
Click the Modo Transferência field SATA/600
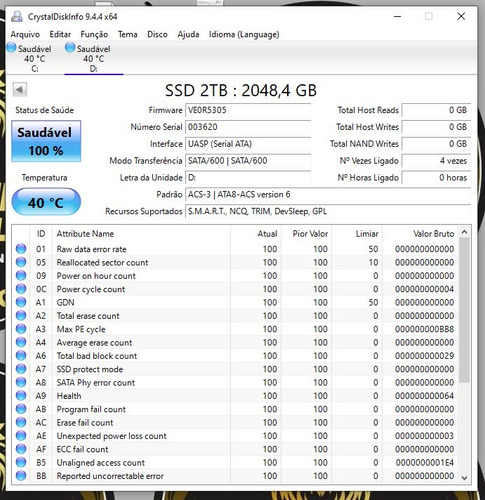pos(248,161)
